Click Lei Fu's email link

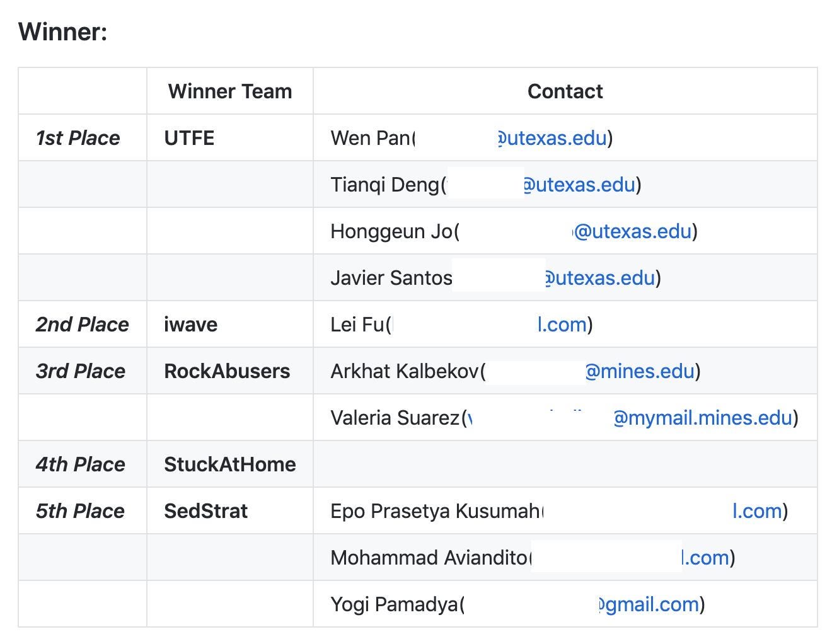click(x=562, y=325)
